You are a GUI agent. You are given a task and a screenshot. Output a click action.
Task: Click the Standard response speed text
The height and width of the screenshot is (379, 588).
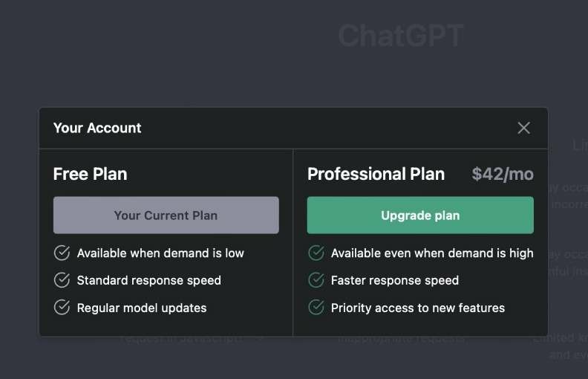click(149, 281)
